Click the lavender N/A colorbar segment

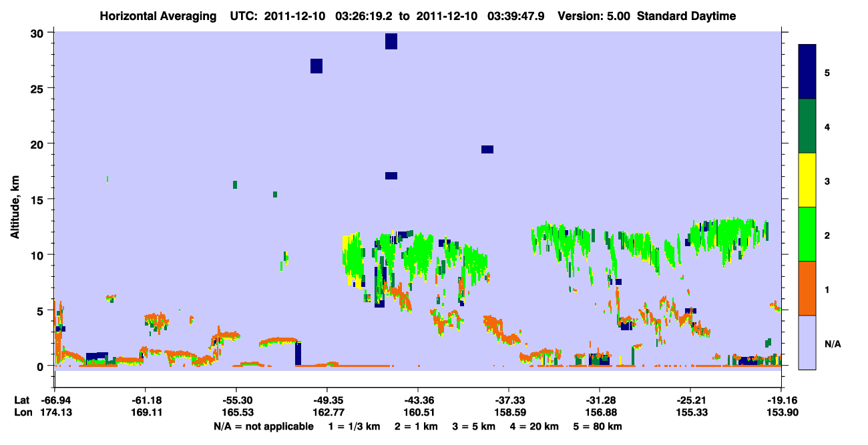[x=807, y=342]
